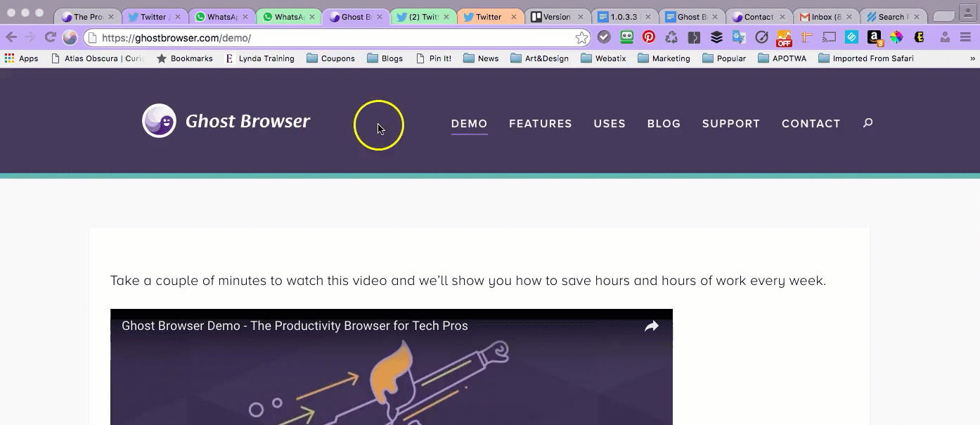
Task: Click the rainbow color wheel extension icon
Action: point(896,37)
